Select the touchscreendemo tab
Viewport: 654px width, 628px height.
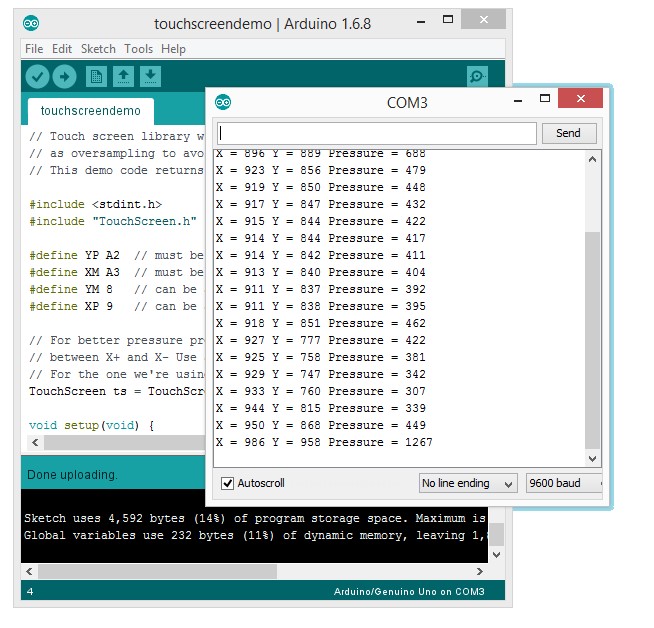coord(91,111)
